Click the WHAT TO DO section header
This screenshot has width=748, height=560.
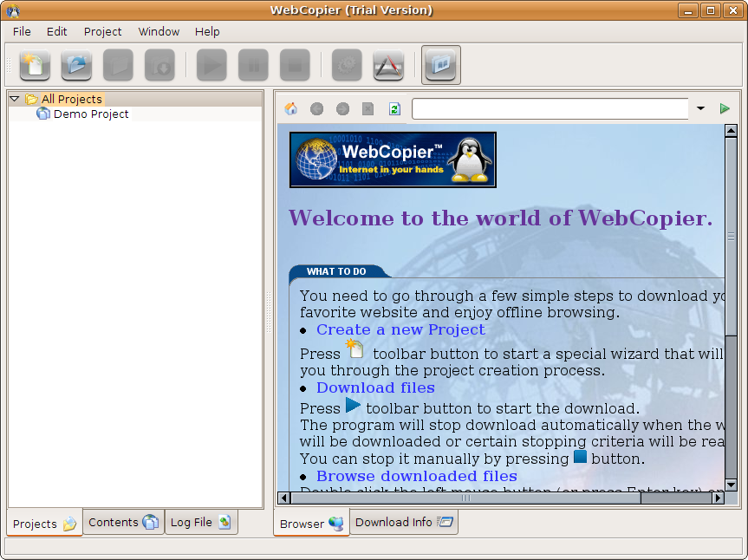coord(336,271)
